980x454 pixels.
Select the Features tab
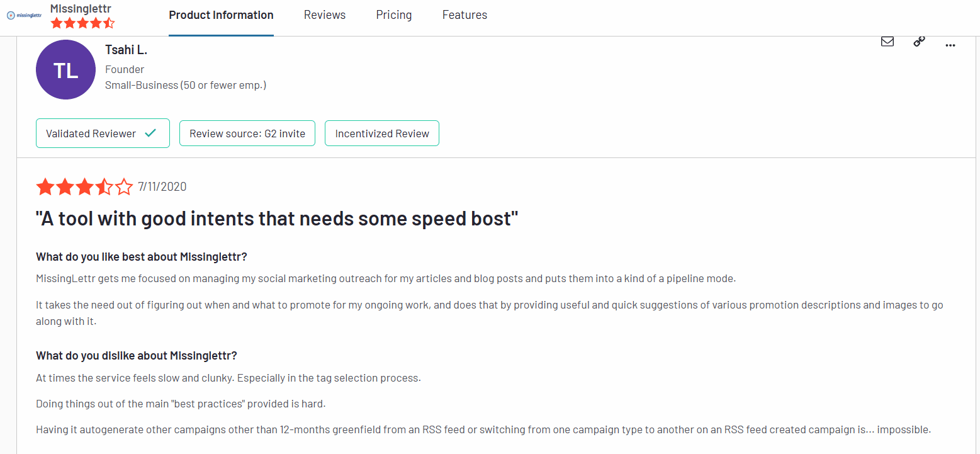coord(465,15)
